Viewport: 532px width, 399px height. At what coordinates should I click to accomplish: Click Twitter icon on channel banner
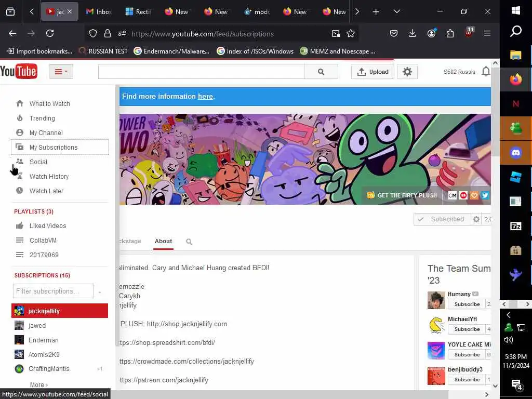pos(485,195)
